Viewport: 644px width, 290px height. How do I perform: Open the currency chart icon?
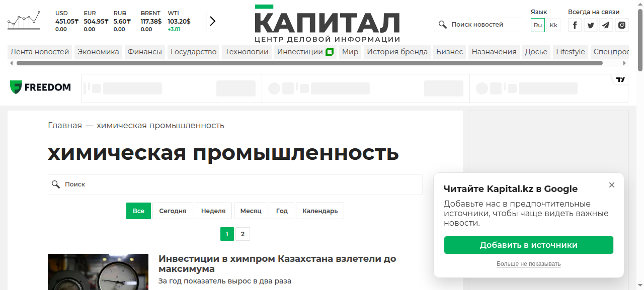click(x=24, y=21)
